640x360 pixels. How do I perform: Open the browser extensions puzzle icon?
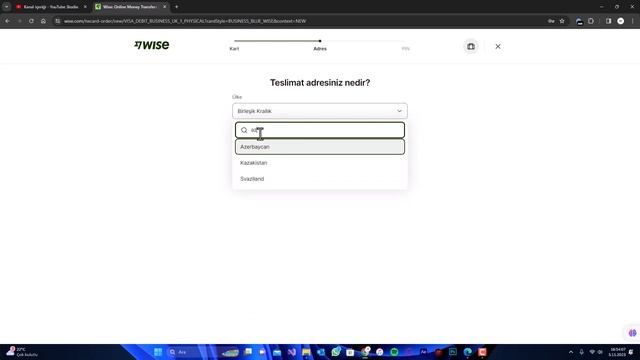[591, 21]
